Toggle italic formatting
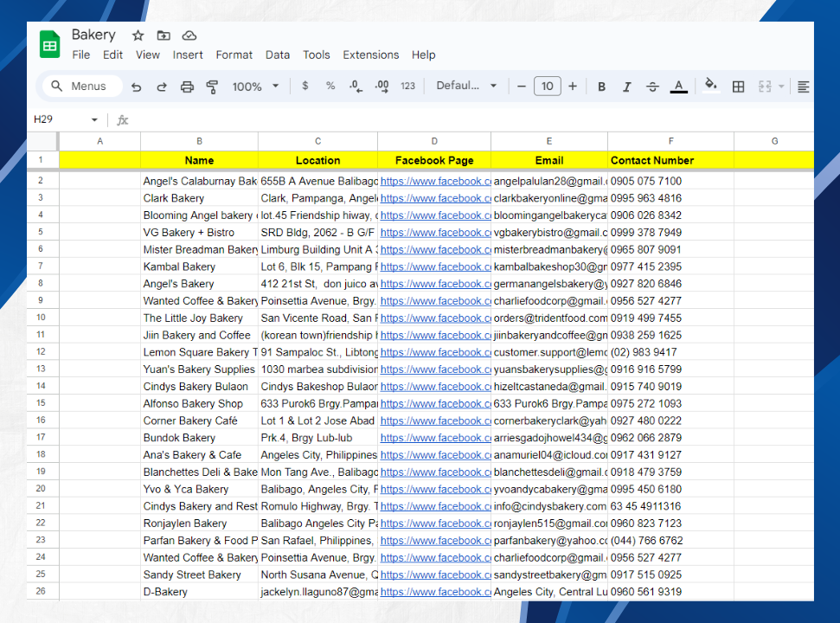The width and height of the screenshot is (840, 623). (x=627, y=87)
